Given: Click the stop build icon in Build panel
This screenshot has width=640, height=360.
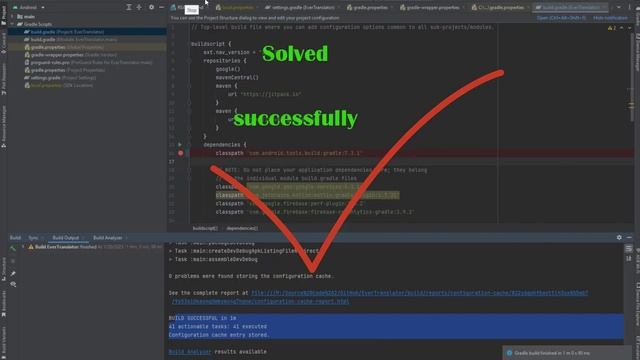Looking at the screenshot, I should tap(13, 260).
